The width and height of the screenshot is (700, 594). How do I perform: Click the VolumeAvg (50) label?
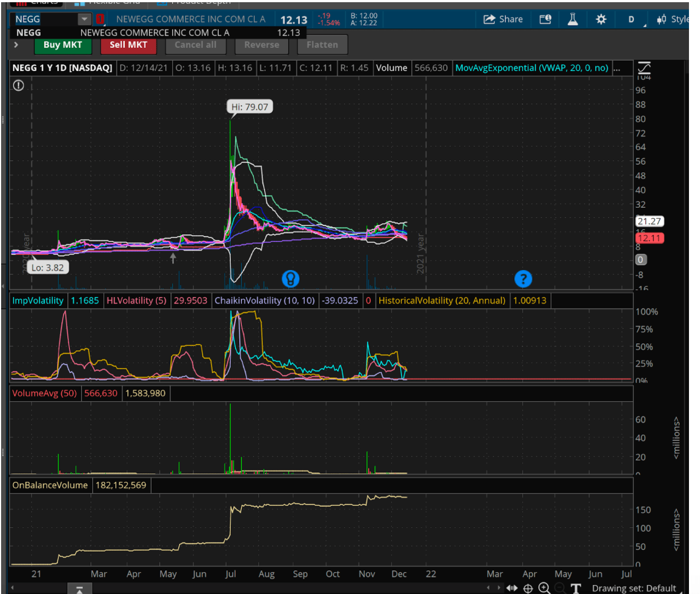click(x=45, y=393)
